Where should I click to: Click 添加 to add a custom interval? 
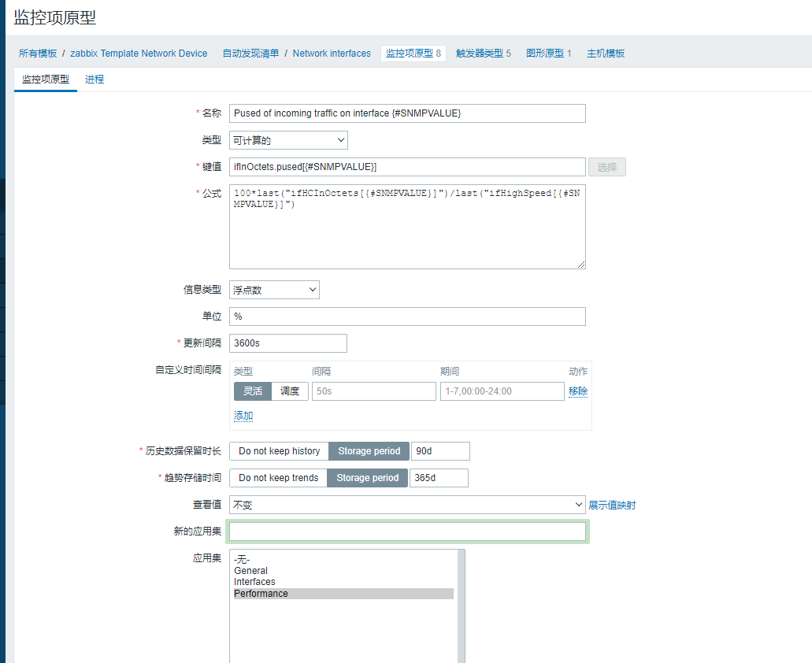(243, 415)
